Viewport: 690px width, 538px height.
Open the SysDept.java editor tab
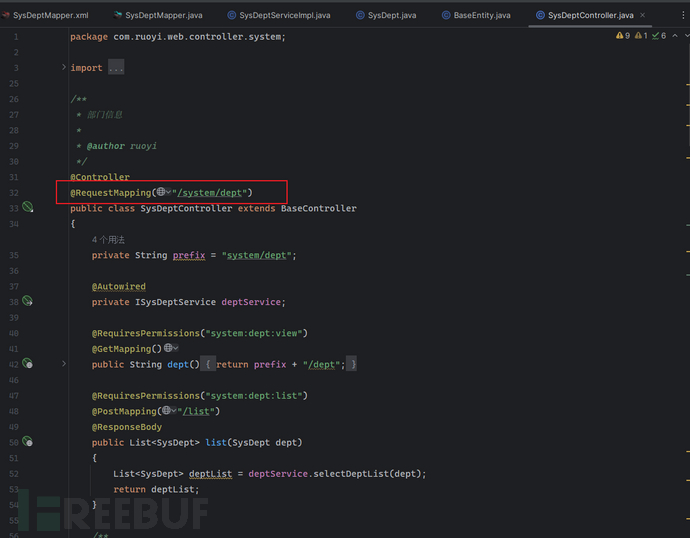386,15
